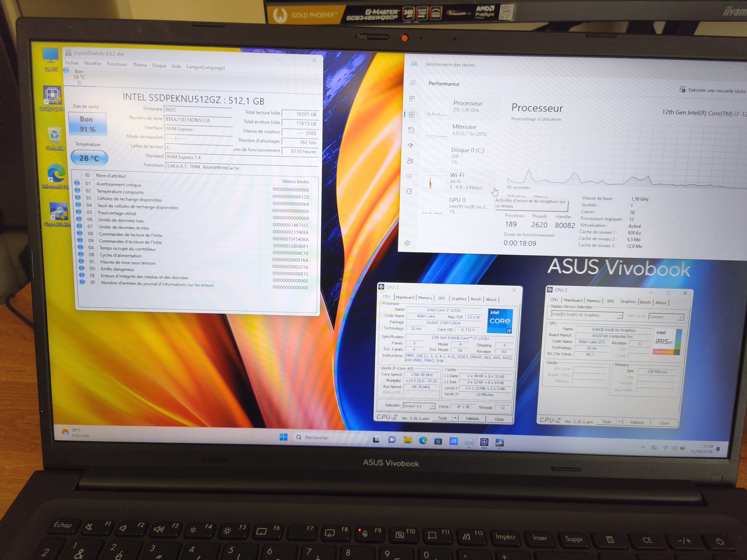
Task: Open the Wi-Fi network tray icon
Action: [665, 448]
